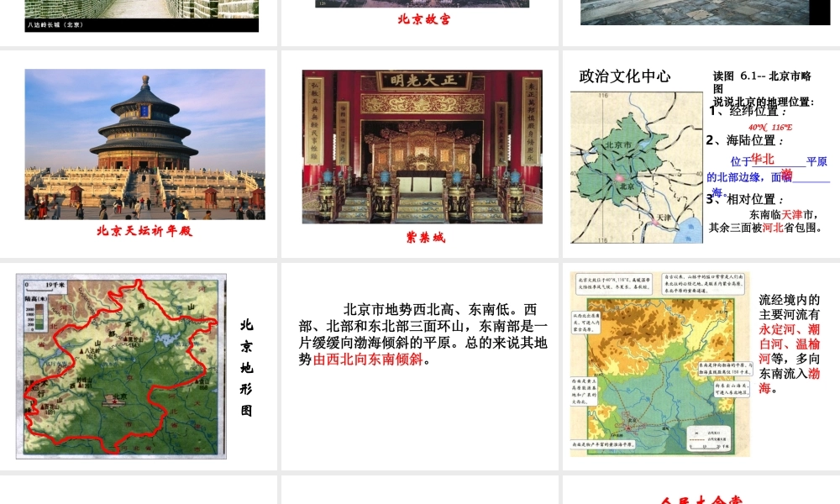Click the caption 八达岭长城（北京）

[x=55, y=24]
